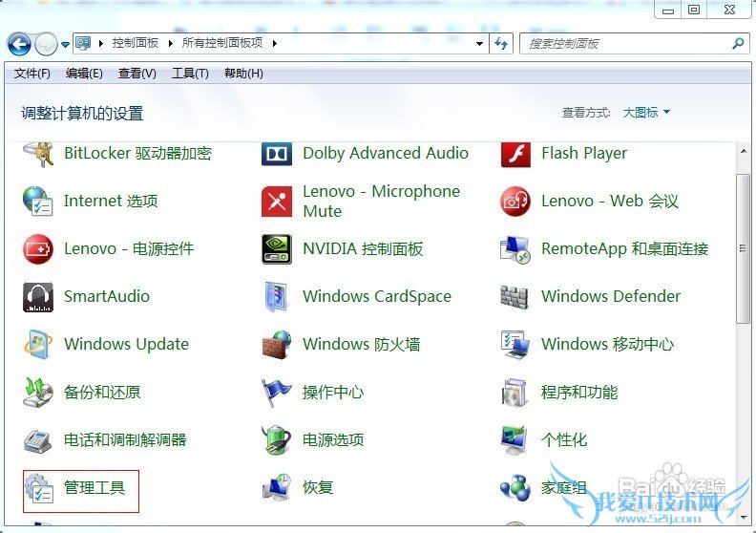Open the 大图标 view mode dropdown
Viewport: 756px width, 533px height.
pos(646,113)
